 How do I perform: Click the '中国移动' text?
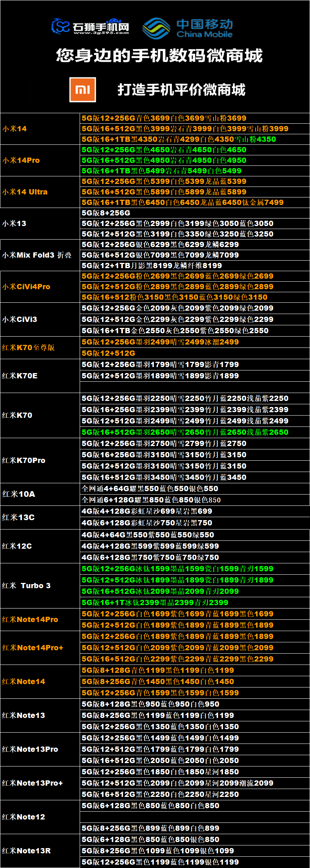pos(205,24)
